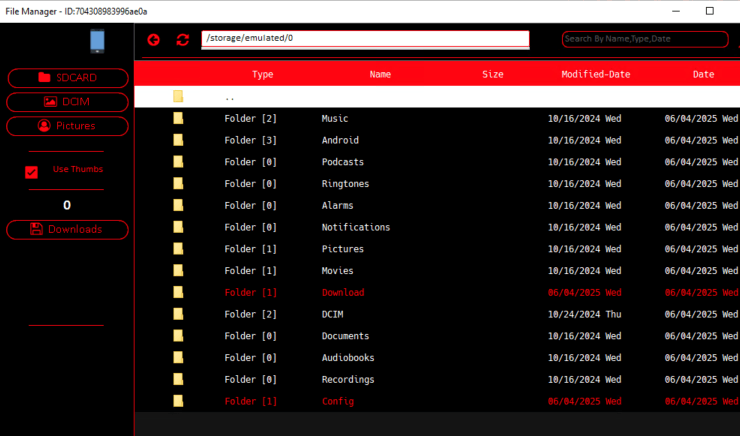The height and width of the screenshot is (436, 740).
Task: Click the folder icon of Download row
Action: pyautogui.click(x=178, y=292)
